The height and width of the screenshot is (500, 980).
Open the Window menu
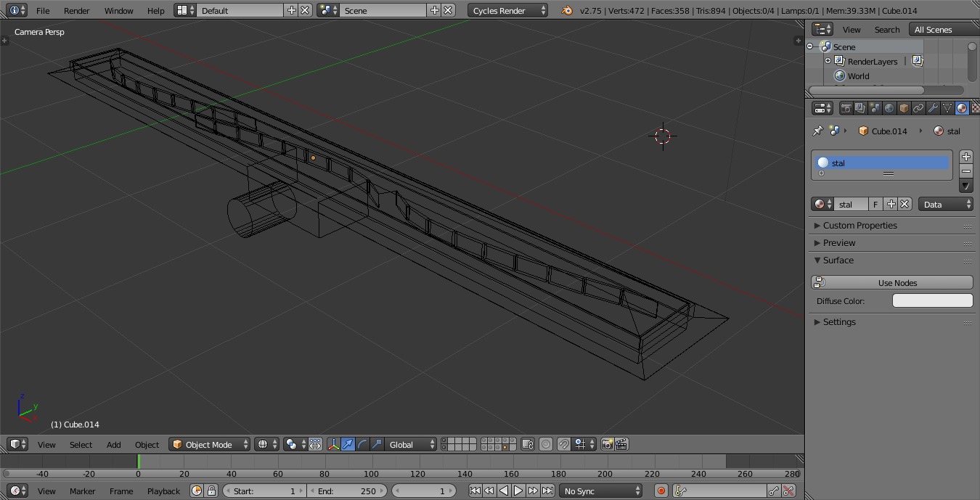click(x=118, y=11)
